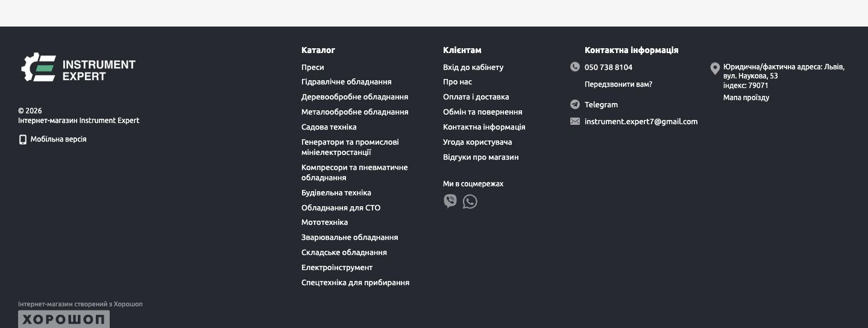Click the mobile phone icon for mobile version
Viewport: 868px width, 328px height.
23,139
